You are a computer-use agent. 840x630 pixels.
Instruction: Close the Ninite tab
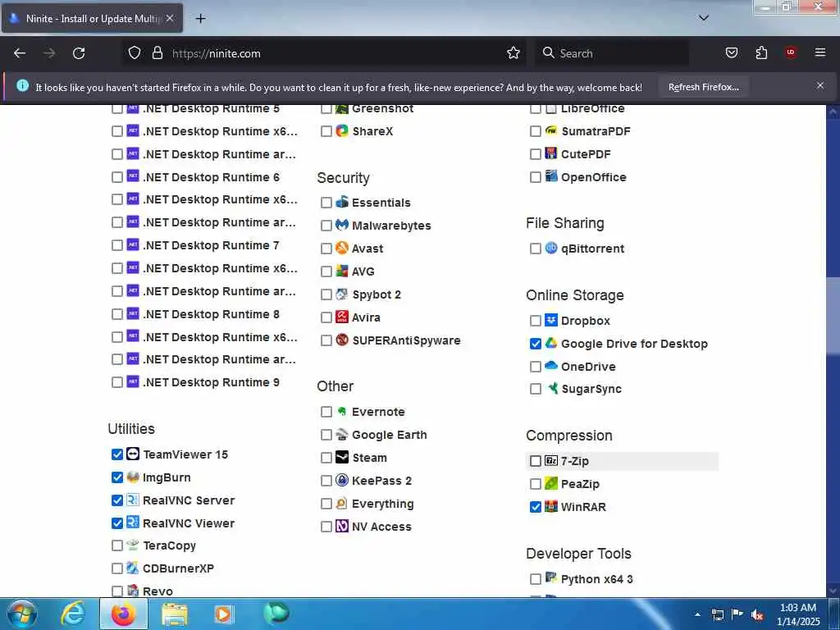point(170,18)
